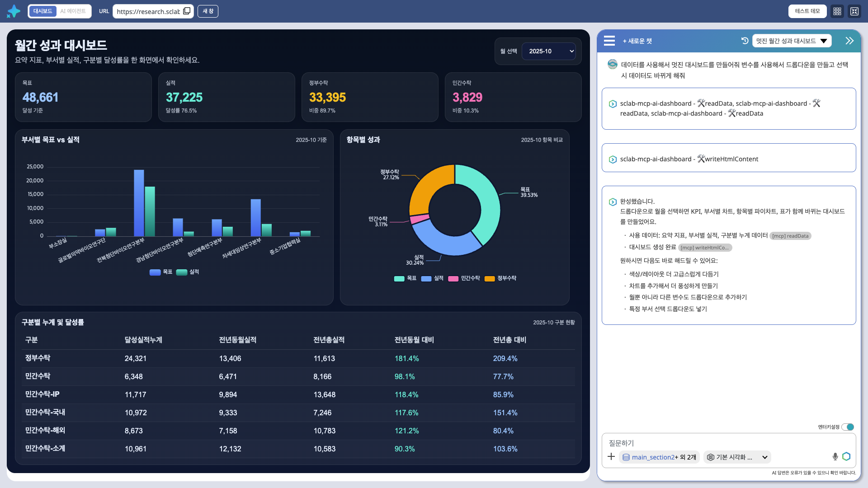Click the 민간수탁-해외 row label
This screenshot has height=488, width=868.
click(45, 430)
